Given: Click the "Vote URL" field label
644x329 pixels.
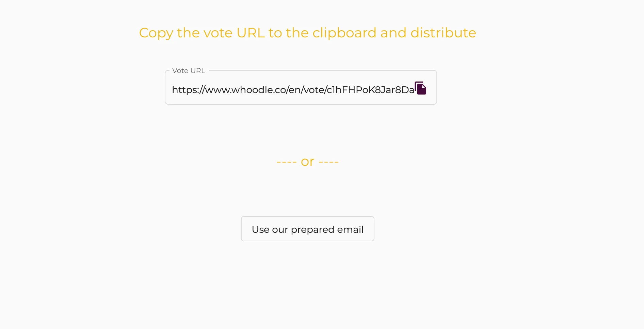Looking at the screenshot, I should [x=189, y=71].
